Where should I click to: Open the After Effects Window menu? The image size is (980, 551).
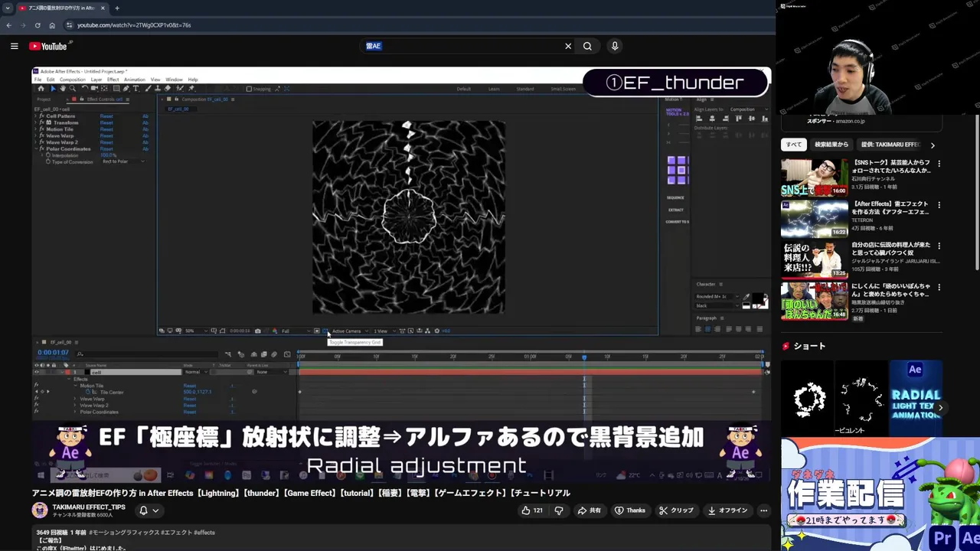pos(174,80)
